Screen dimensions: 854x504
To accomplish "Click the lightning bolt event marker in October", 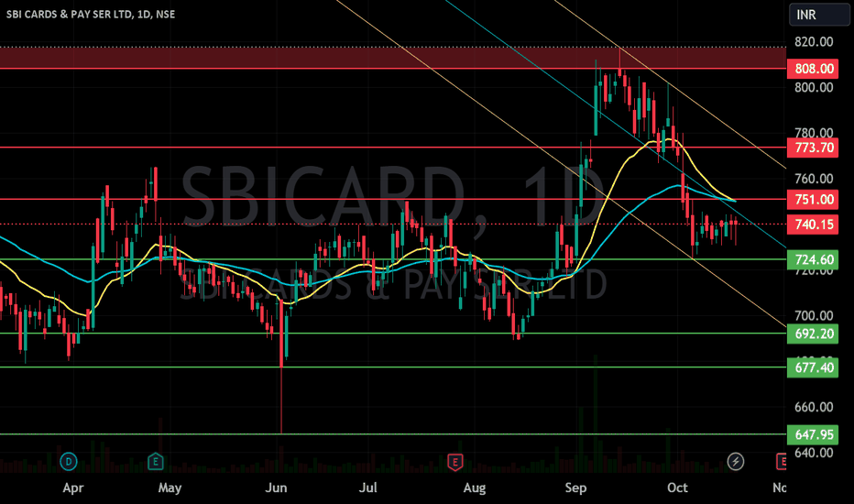I will coord(735,462).
